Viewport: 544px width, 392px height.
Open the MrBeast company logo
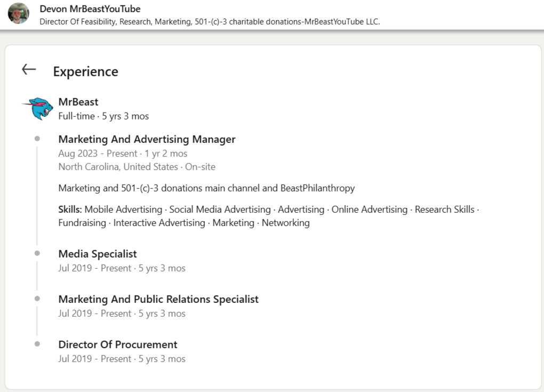click(38, 109)
